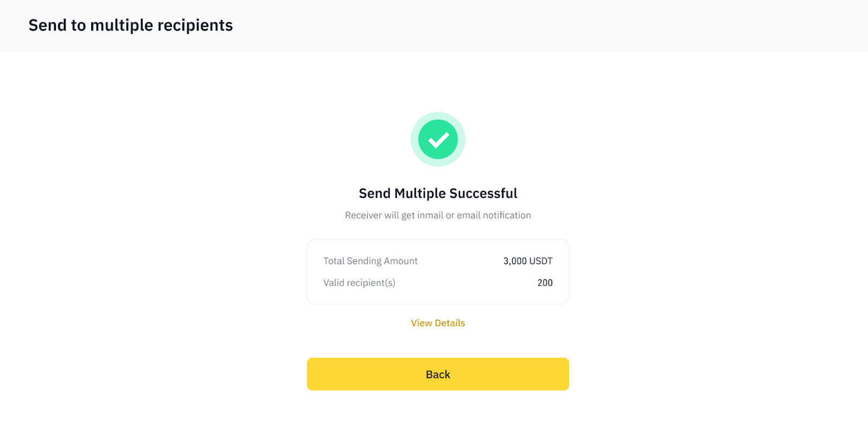Click the receiver notification message text
The width and height of the screenshot is (868, 444).
pos(438,215)
